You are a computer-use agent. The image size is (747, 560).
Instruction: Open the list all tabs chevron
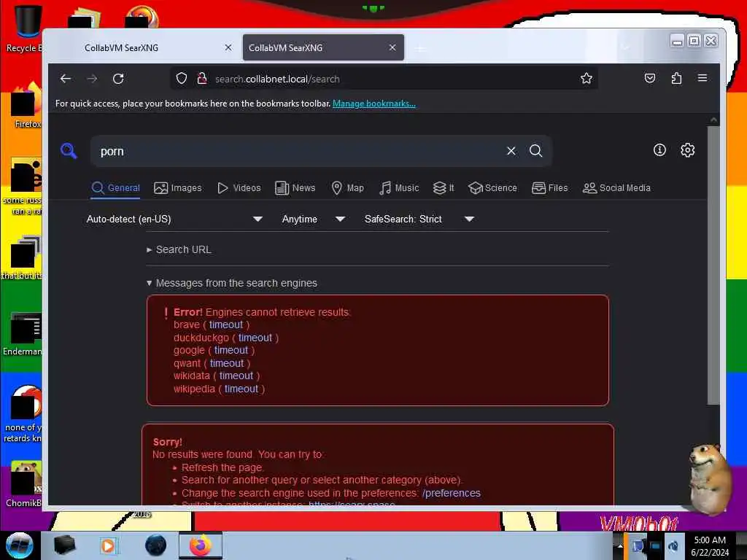[626, 47]
